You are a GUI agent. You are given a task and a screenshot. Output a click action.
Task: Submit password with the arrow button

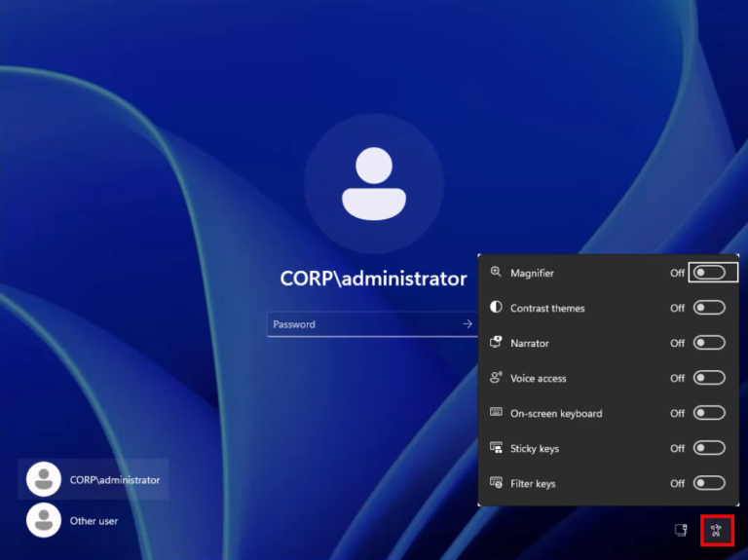pyautogui.click(x=467, y=324)
